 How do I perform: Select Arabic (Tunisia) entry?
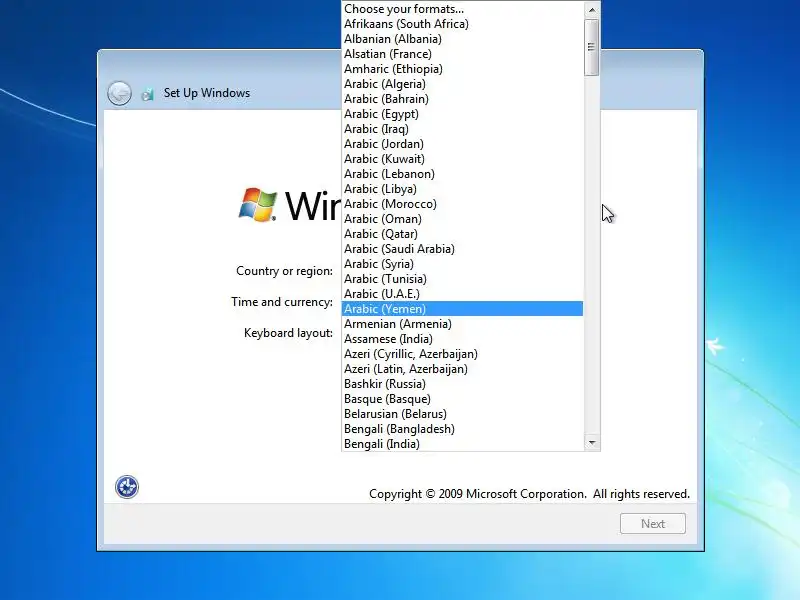click(462, 279)
